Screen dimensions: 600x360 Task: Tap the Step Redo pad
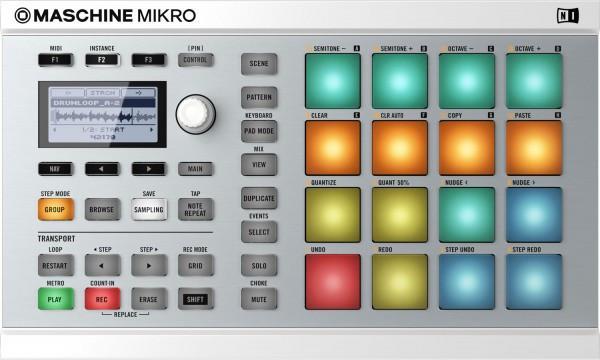coord(534,282)
